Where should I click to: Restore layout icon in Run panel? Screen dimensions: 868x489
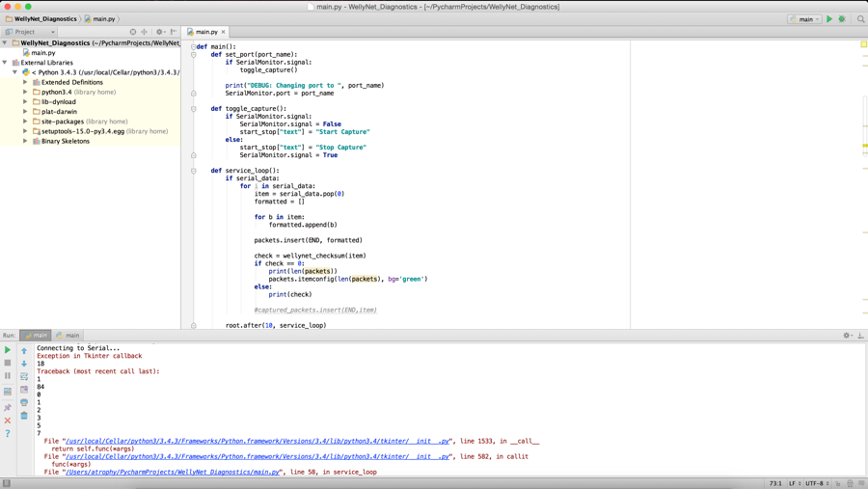[7, 391]
